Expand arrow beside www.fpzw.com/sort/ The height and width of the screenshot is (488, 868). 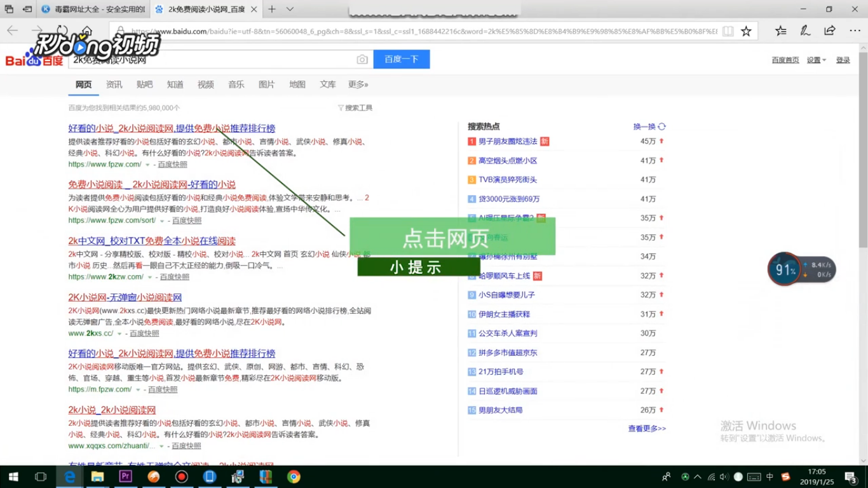(162, 221)
